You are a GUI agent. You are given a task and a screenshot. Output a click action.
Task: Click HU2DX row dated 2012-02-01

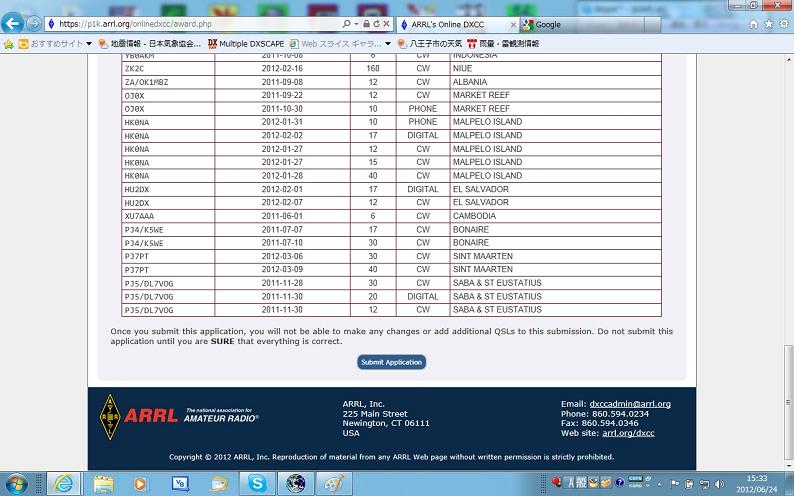point(391,189)
